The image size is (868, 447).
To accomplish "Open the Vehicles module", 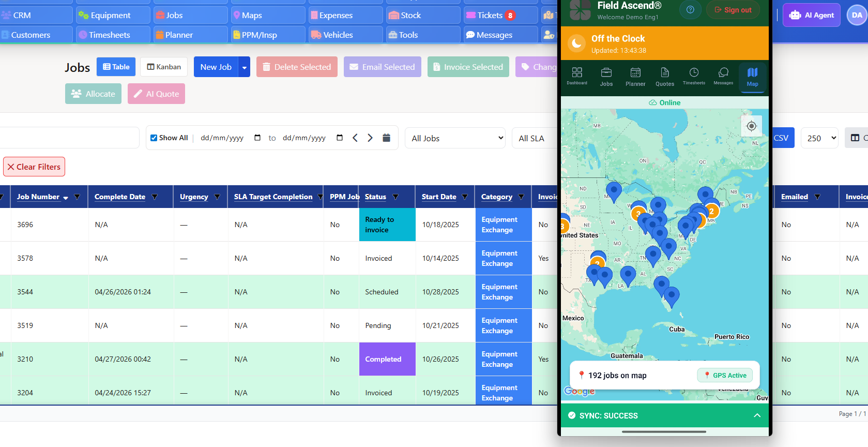I will (x=345, y=35).
